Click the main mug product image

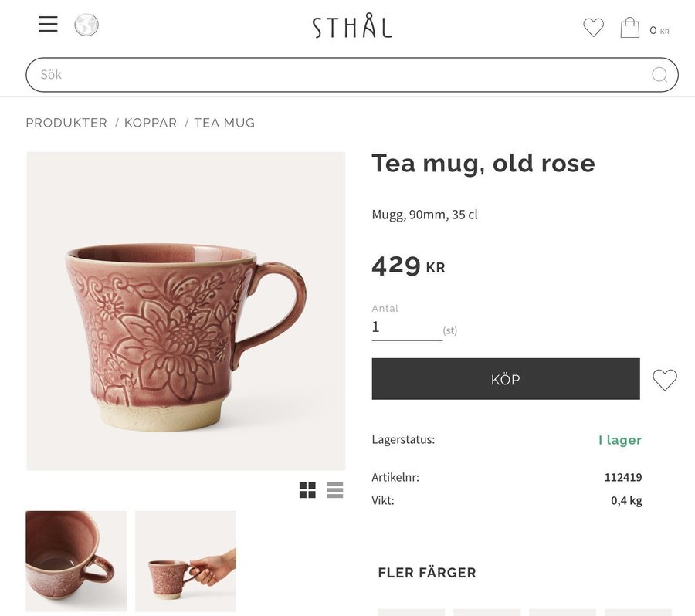point(186,310)
